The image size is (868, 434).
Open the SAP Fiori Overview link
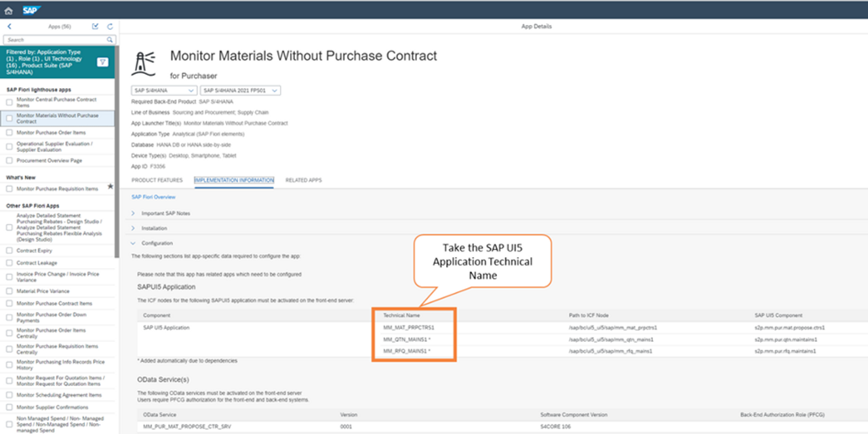coord(153,197)
